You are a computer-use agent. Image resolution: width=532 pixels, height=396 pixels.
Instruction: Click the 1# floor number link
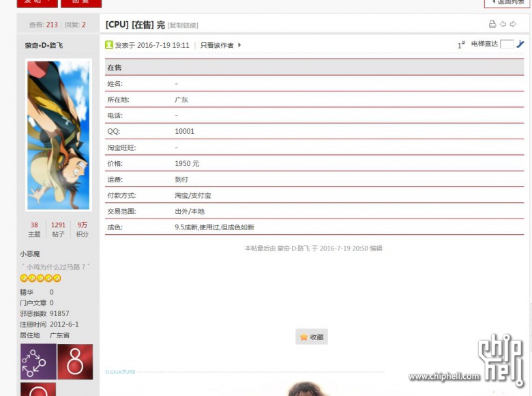tap(462, 44)
